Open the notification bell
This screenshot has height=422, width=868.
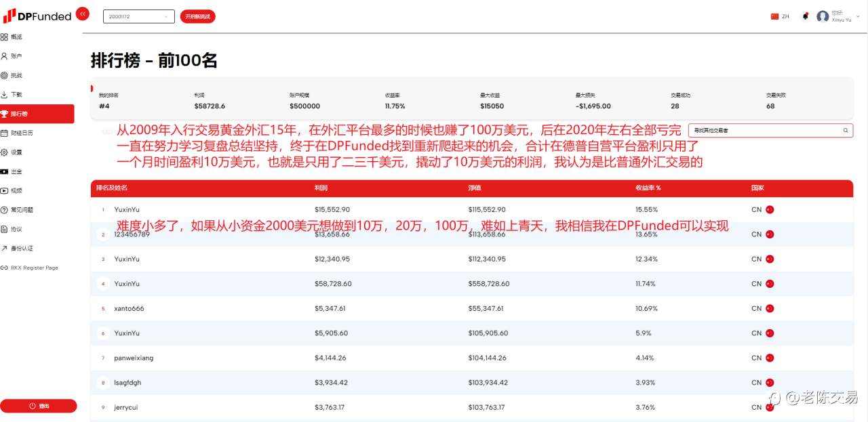(x=805, y=16)
